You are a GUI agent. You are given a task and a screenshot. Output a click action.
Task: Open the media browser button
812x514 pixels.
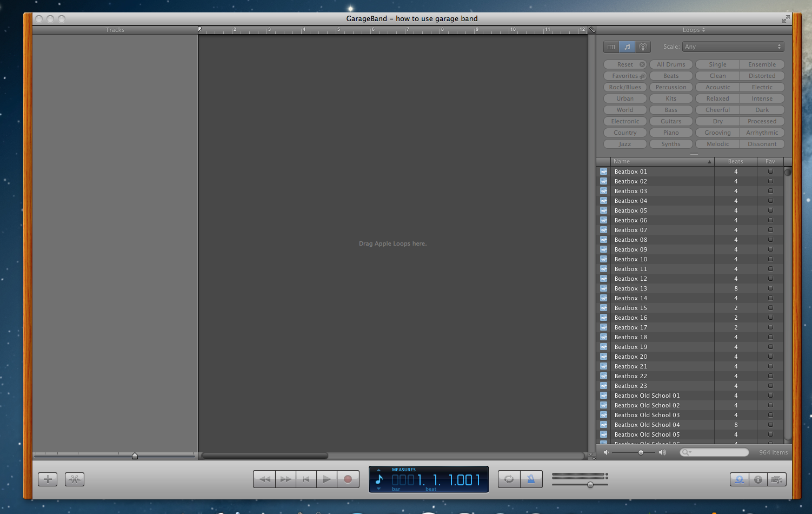tap(777, 479)
